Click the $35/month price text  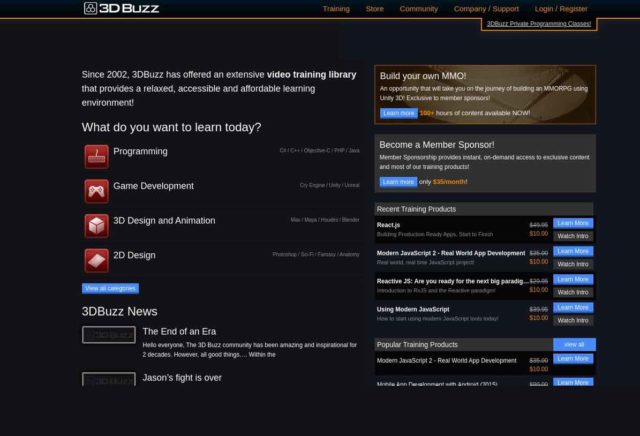450,182
